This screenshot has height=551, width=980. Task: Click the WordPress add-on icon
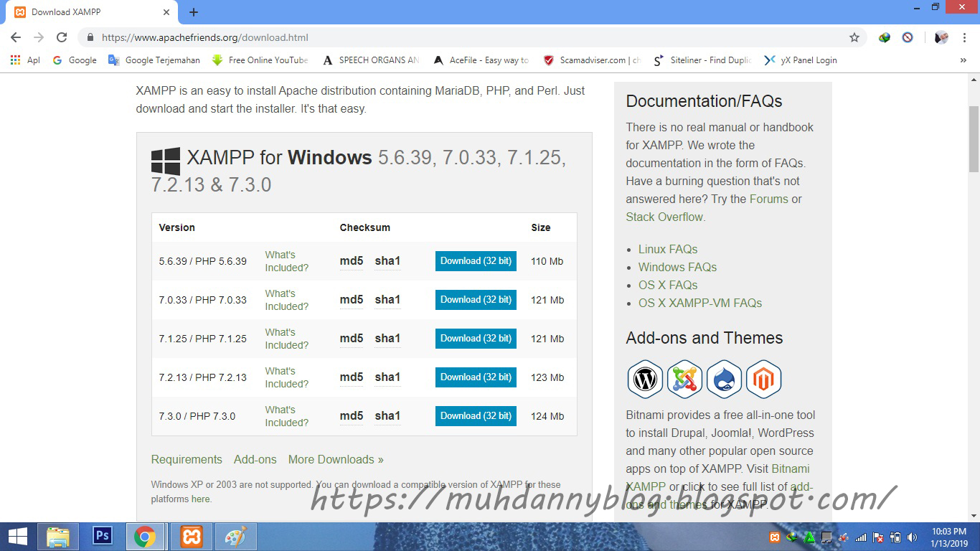point(645,380)
